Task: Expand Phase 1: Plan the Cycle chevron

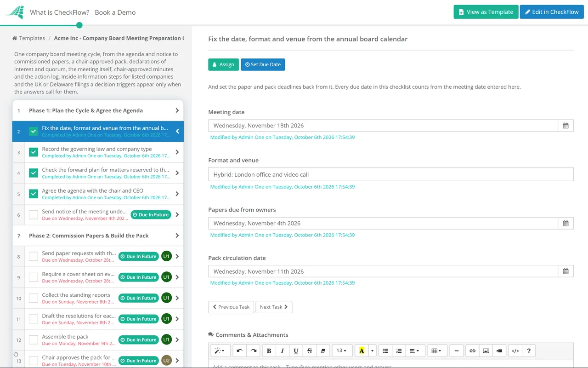Action: [177, 110]
